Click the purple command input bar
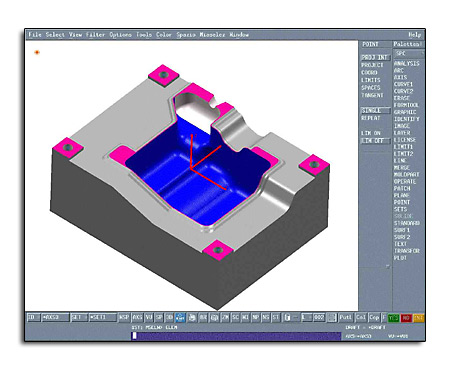The width and height of the screenshot is (450, 370). 236,336
